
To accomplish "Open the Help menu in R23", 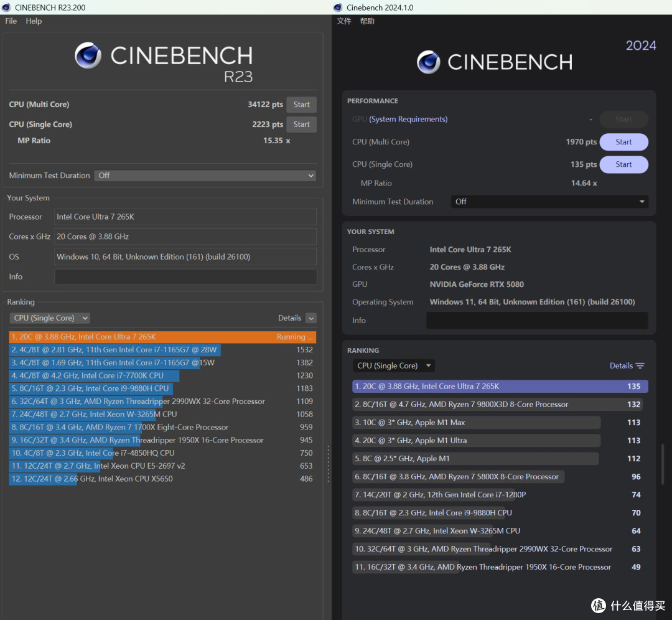I will point(34,21).
